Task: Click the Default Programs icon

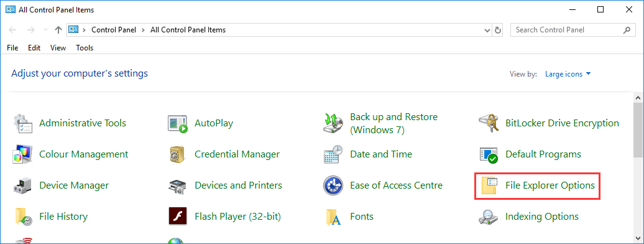Action: [489, 155]
